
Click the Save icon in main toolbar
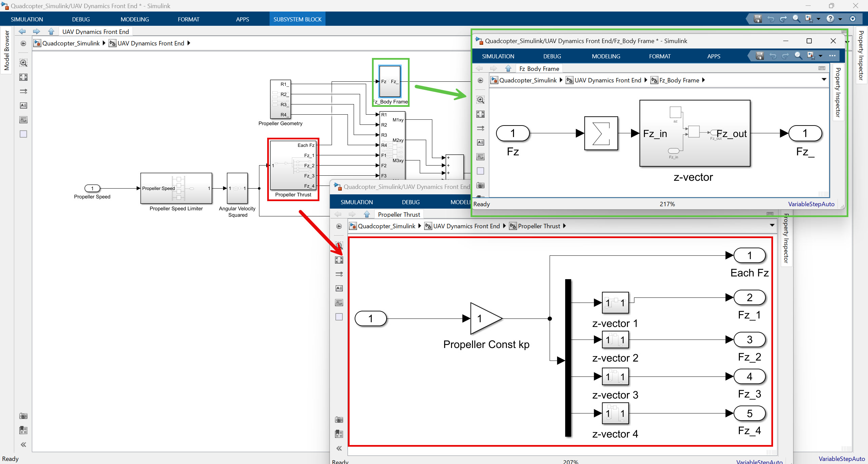pos(758,19)
